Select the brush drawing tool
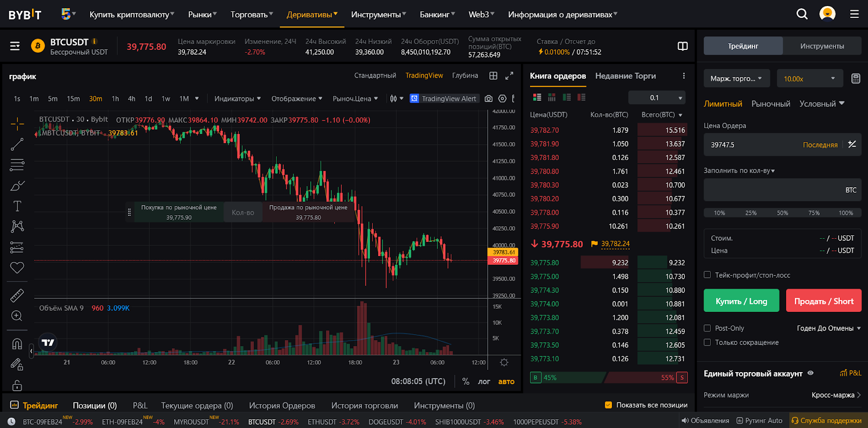This screenshot has height=428, width=868. coord(17,186)
